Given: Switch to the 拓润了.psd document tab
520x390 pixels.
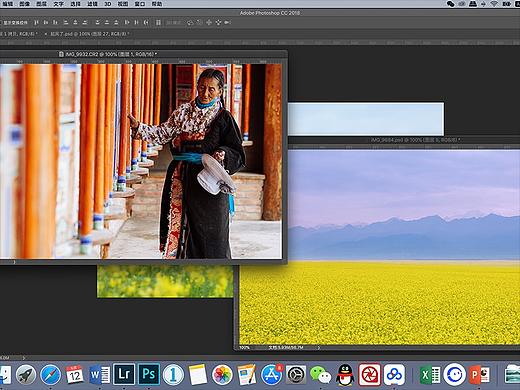Looking at the screenshot, I should click(89, 34).
